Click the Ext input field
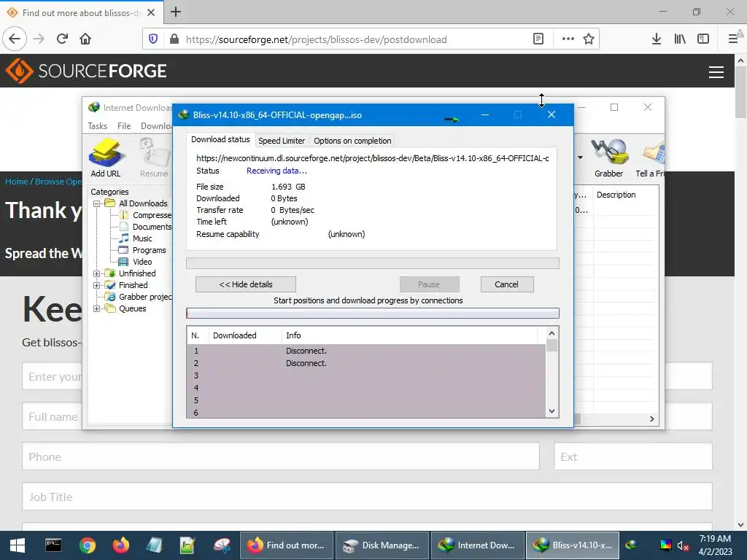Image resolution: width=747 pixels, height=560 pixels. point(632,456)
